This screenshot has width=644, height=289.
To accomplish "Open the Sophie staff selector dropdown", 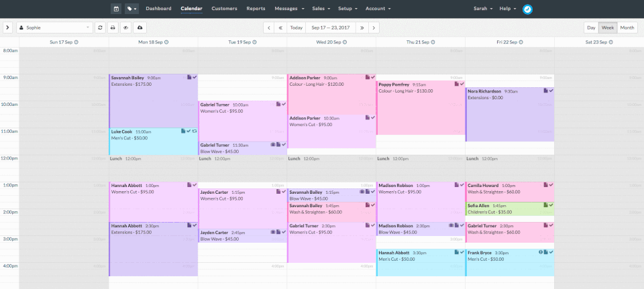I will pos(55,28).
